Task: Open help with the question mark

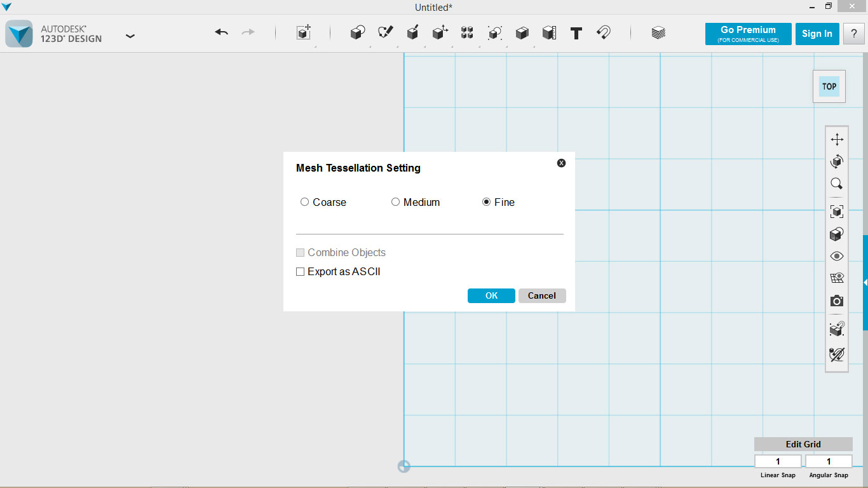Action: (x=854, y=34)
